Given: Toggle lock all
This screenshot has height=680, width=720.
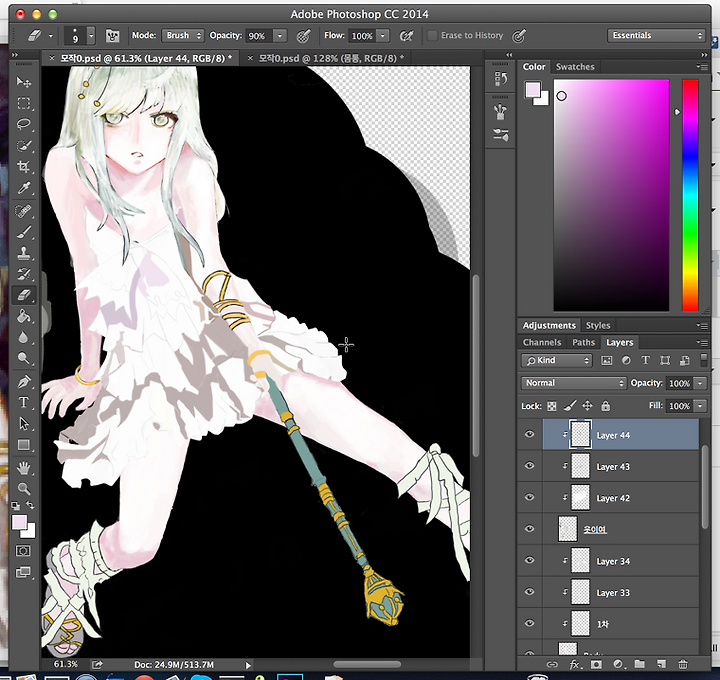Looking at the screenshot, I should coord(606,406).
